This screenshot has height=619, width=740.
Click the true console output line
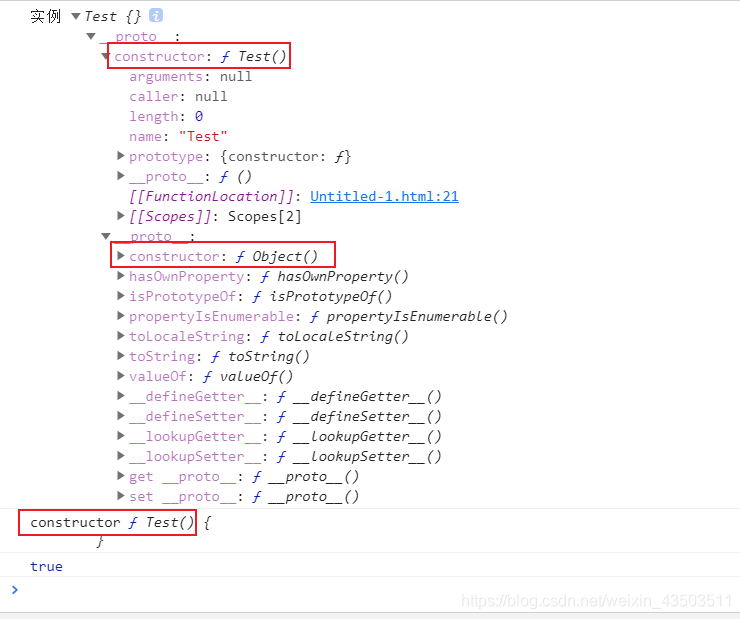pos(46,566)
